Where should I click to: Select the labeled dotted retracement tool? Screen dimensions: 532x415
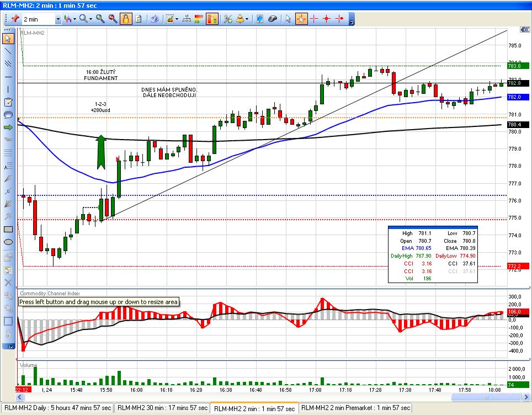coord(8,166)
